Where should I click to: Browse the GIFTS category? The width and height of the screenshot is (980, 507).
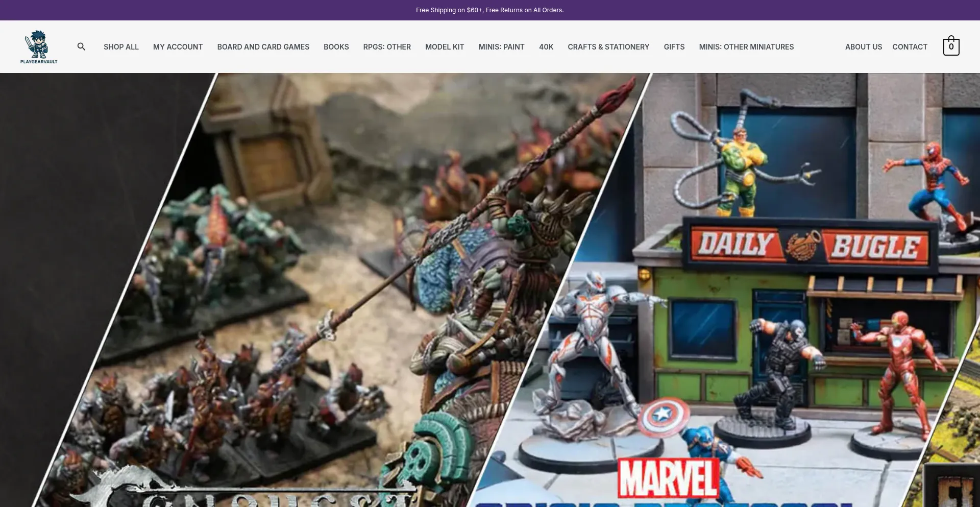(674, 46)
